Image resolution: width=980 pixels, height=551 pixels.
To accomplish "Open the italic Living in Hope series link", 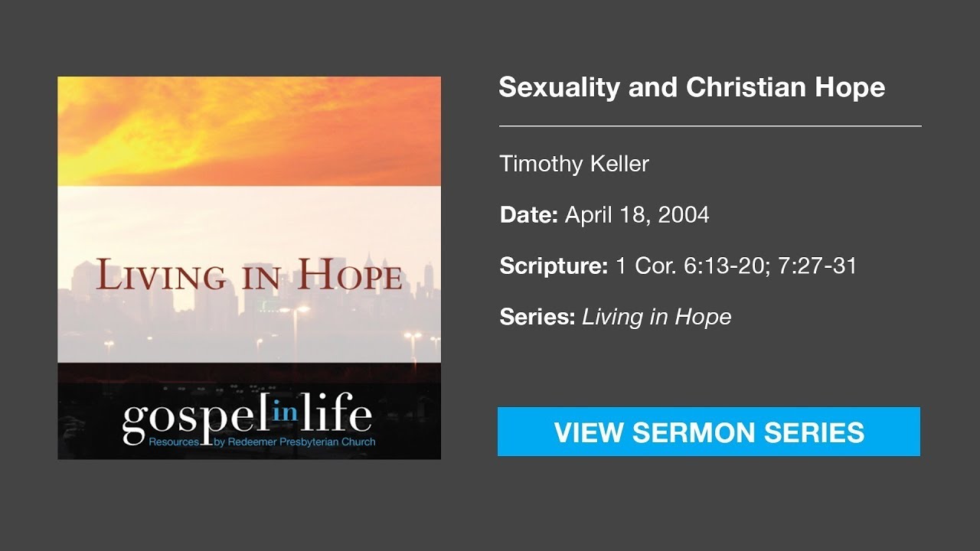I will pyautogui.click(x=656, y=316).
